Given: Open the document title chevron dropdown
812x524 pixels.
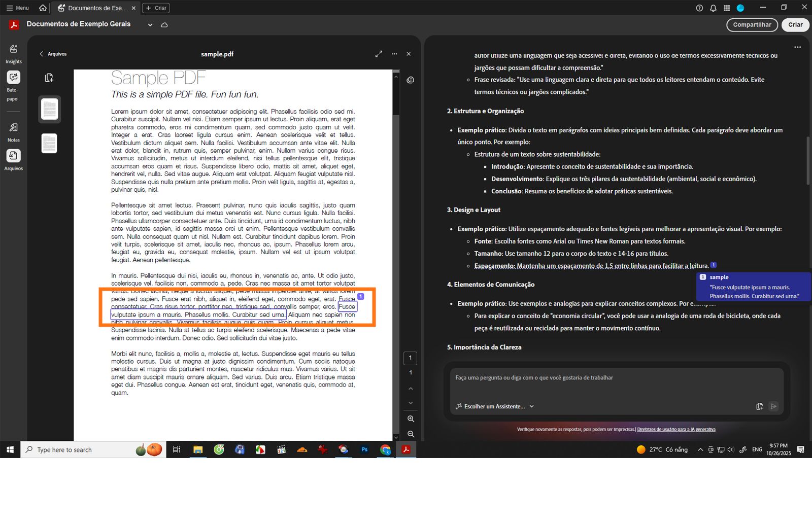Looking at the screenshot, I should point(150,24).
